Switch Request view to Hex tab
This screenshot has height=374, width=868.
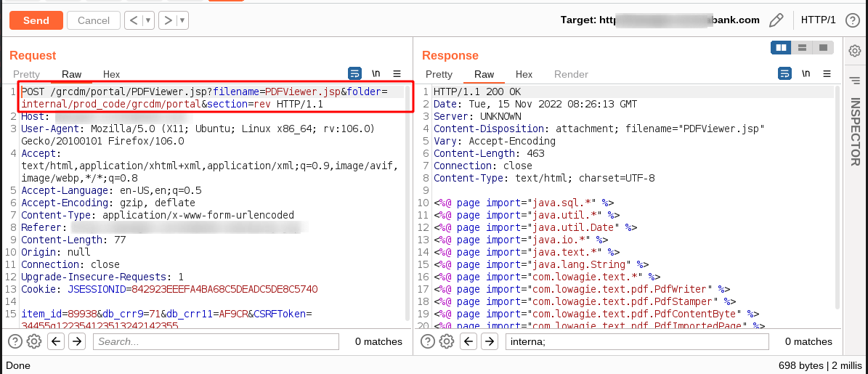pyautogui.click(x=111, y=74)
